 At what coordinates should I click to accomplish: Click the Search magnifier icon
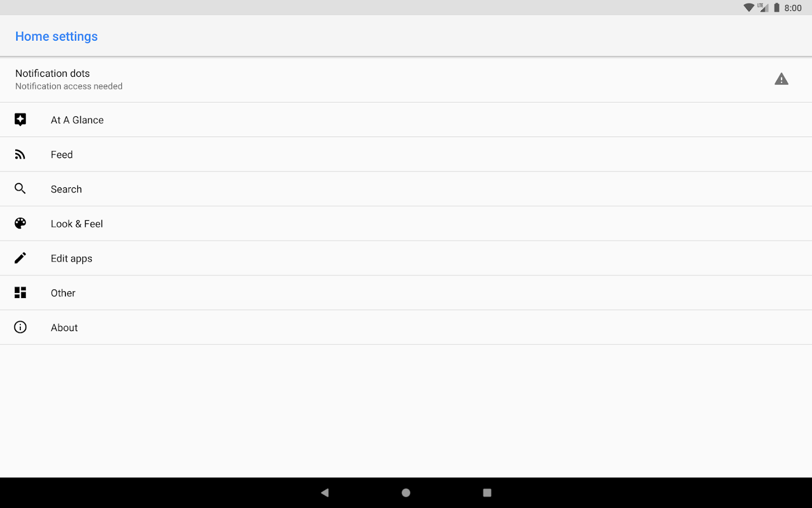(x=20, y=189)
